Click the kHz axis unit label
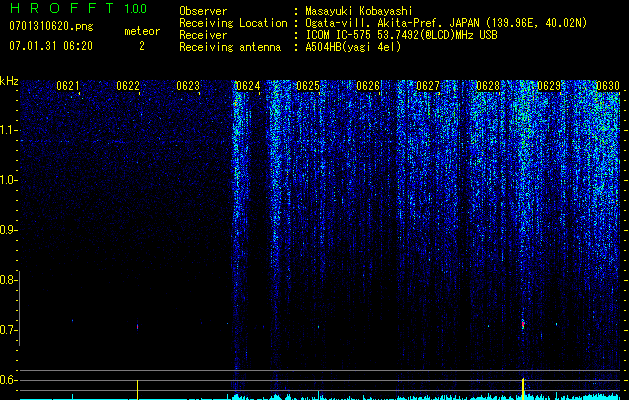Screen dimensions: 629x400 (9, 81)
